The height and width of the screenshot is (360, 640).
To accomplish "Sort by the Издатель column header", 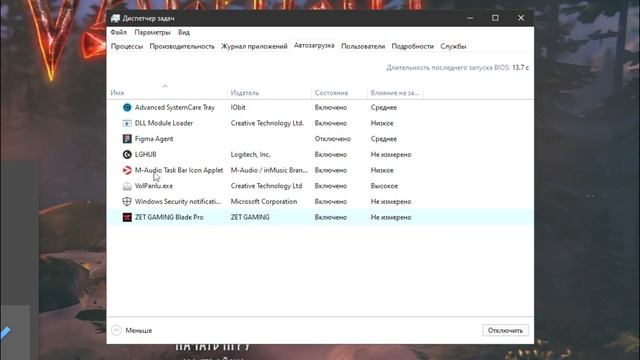I will 245,93.
